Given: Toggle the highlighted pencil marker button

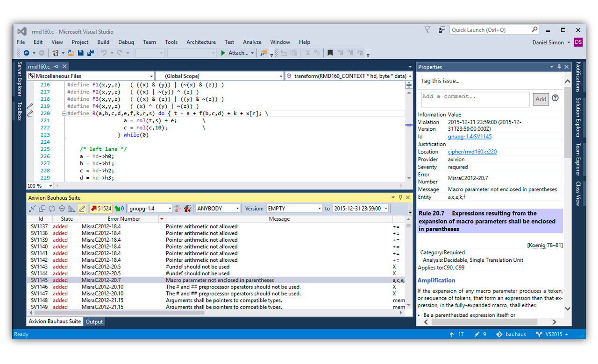Looking at the screenshot, I should click(82, 209).
